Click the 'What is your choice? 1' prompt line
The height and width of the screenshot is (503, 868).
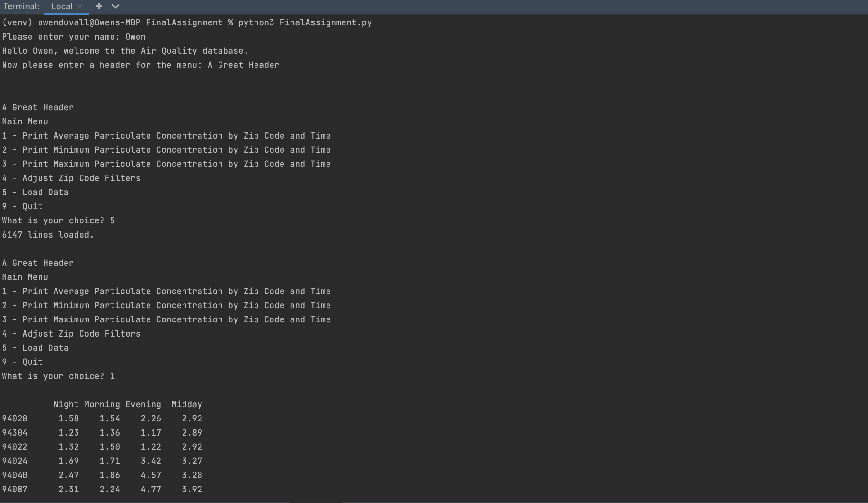point(58,376)
